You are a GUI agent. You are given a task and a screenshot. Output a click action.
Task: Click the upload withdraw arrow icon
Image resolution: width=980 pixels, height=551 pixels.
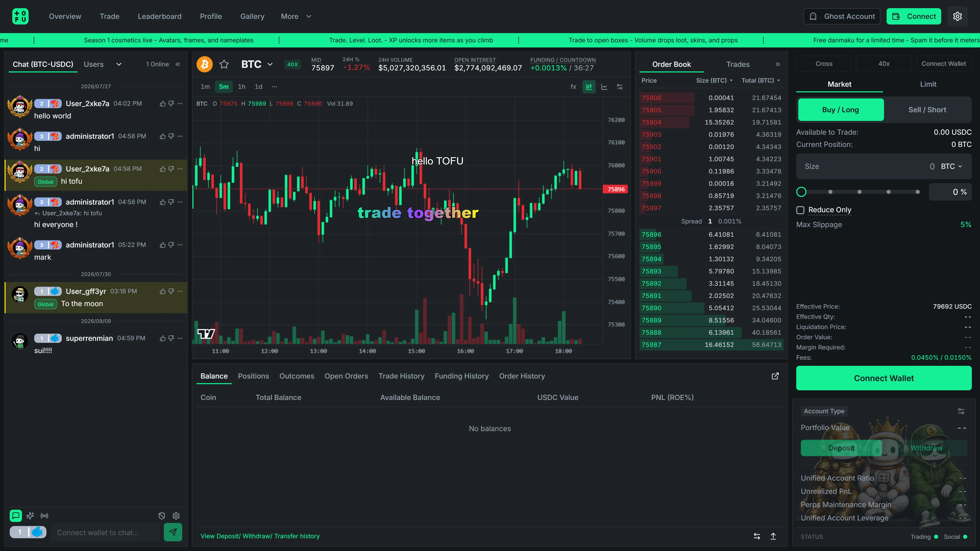coord(773,536)
